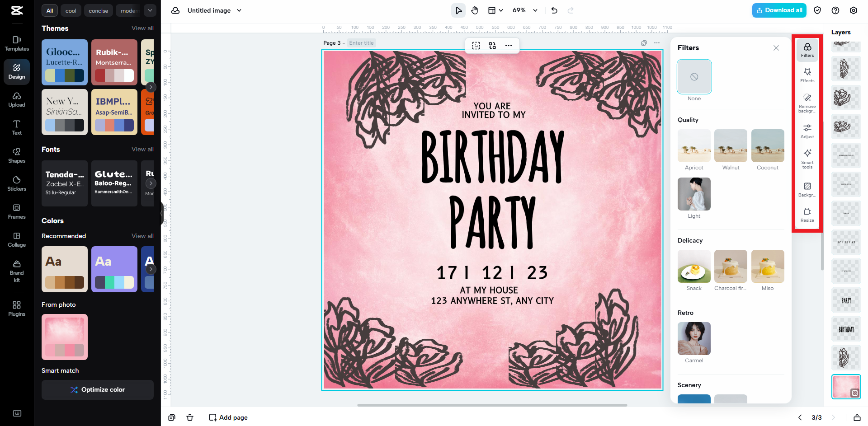Toggle the concise theme filter chip
The height and width of the screenshot is (426, 868).
pos(98,10)
